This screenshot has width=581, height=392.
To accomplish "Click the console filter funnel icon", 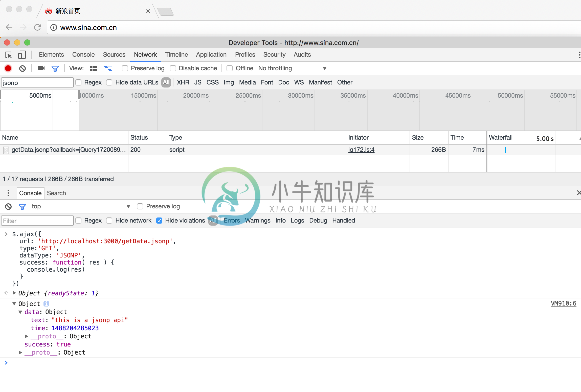I will (x=22, y=207).
